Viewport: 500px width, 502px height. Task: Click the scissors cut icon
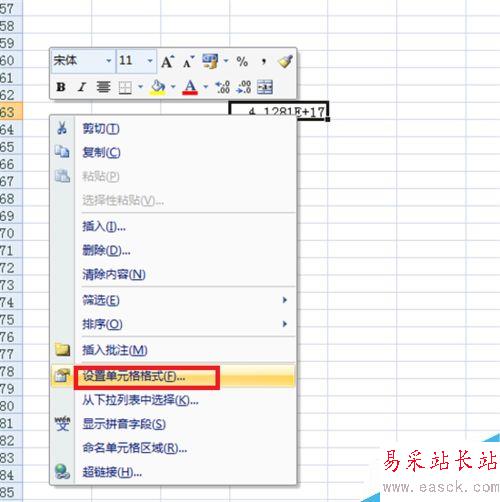coord(62,128)
